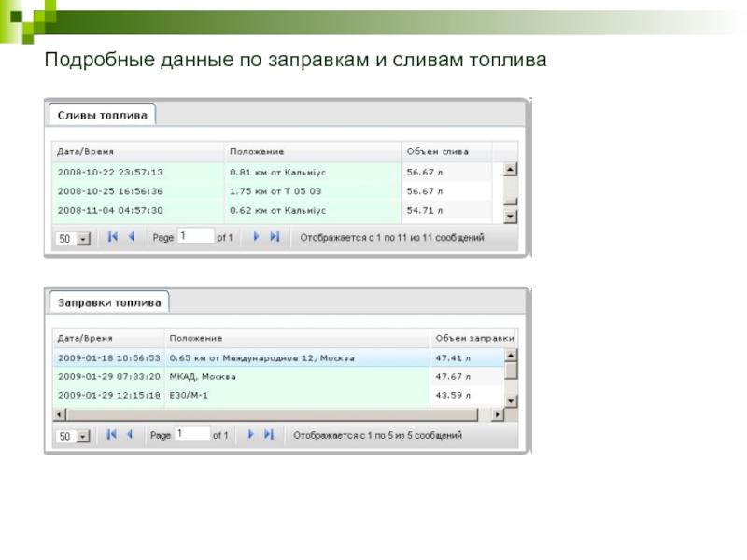Go to previous page in Заправки топлива pager
Image resolution: width=747 pixels, height=560 pixels.
pos(131,435)
